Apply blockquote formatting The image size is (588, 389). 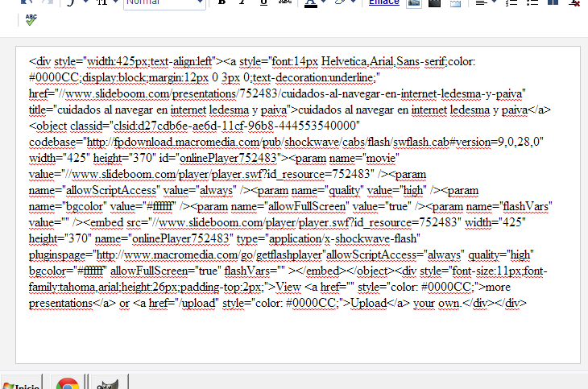pos(553,2)
